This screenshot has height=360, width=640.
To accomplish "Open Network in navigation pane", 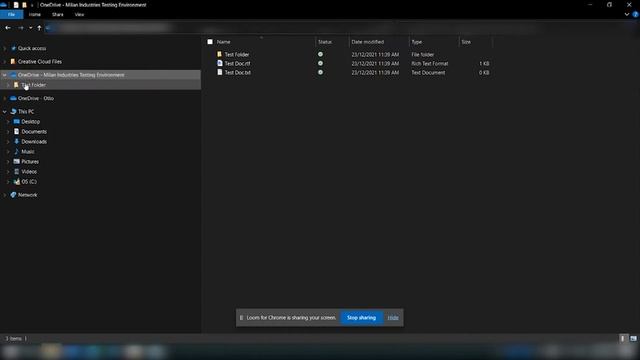I will click(27, 195).
